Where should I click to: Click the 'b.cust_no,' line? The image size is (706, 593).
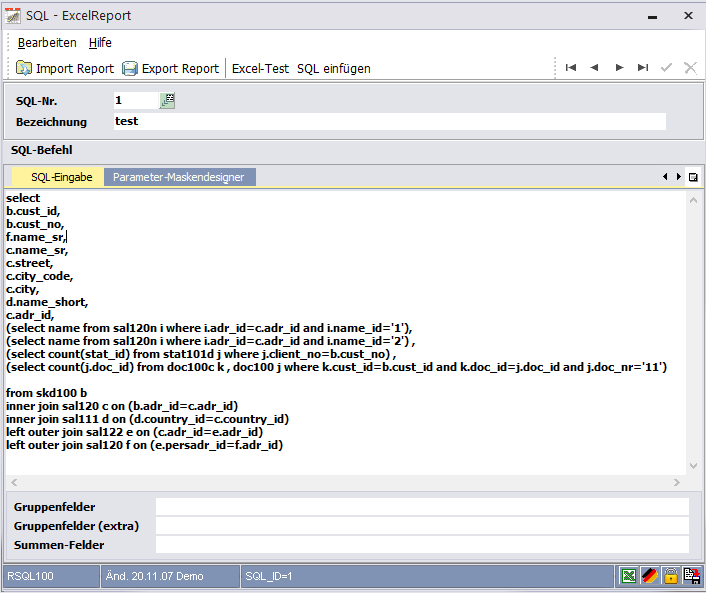point(35,224)
